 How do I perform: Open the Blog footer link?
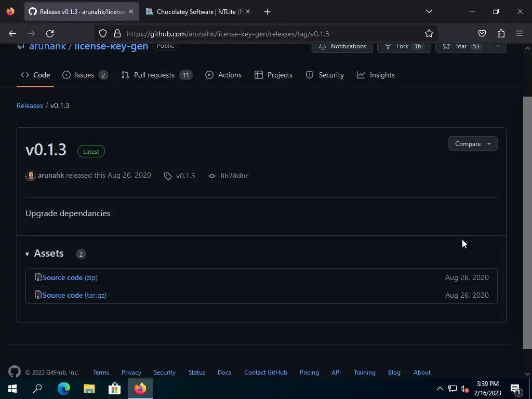click(394, 372)
